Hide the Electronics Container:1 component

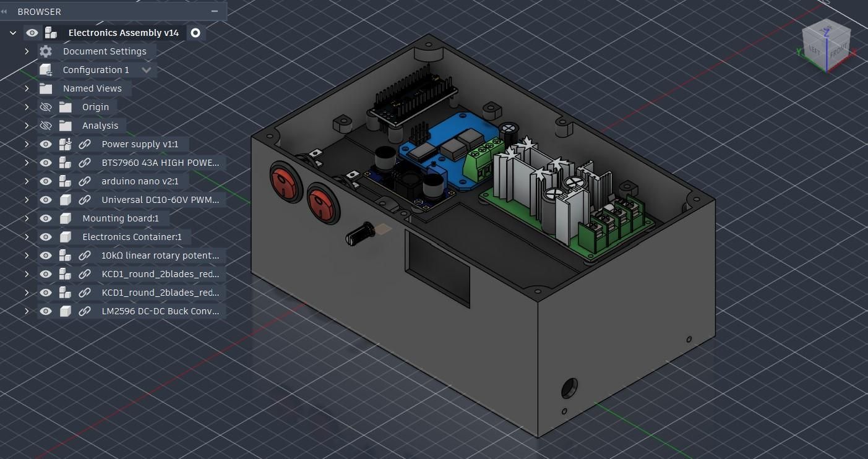(x=46, y=237)
